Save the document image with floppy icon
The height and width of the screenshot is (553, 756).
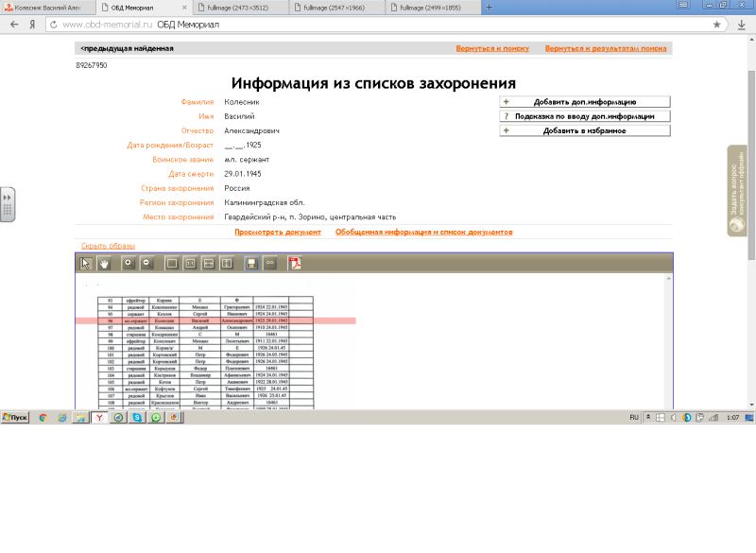tap(252, 263)
